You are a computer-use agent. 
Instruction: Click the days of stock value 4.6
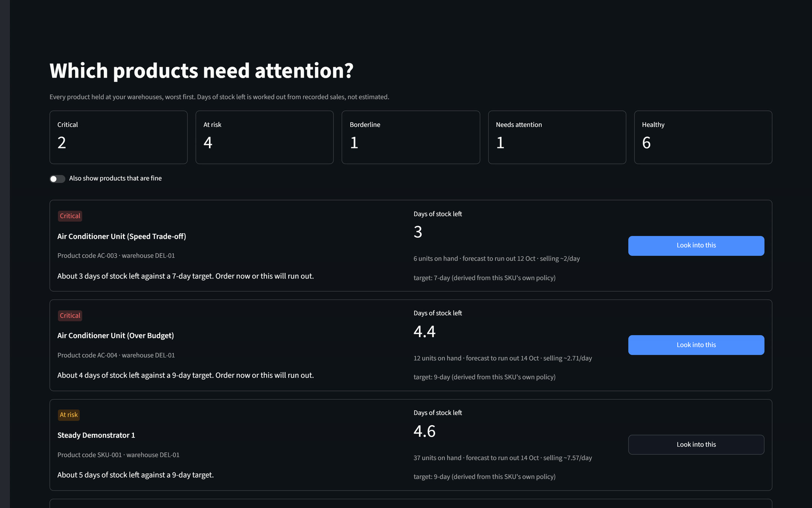click(425, 431)
